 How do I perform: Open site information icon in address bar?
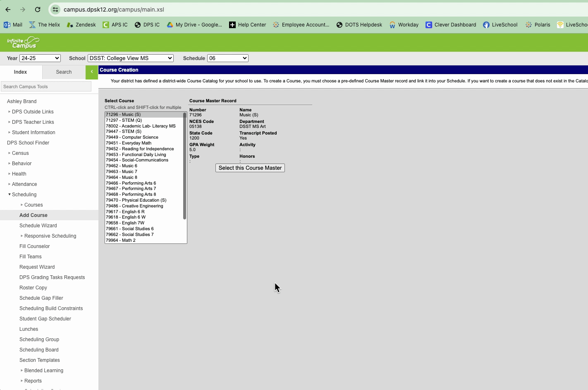(55, 10)
